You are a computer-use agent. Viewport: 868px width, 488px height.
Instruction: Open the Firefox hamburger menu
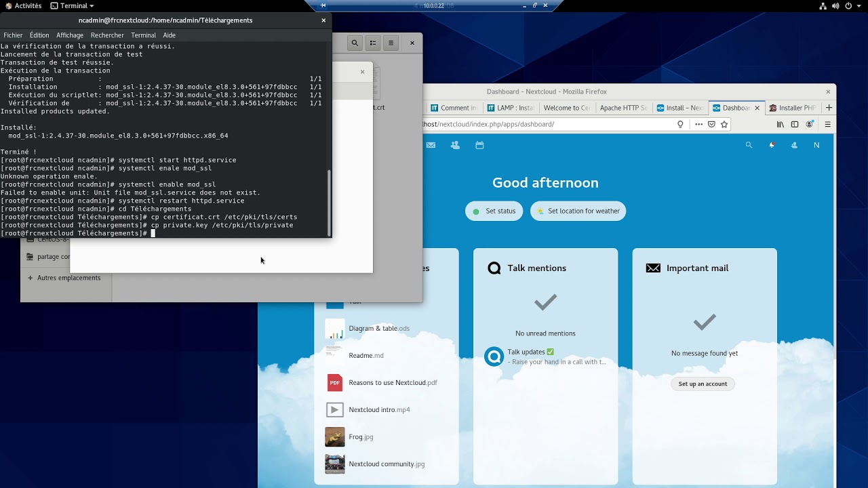coord(827,124)
